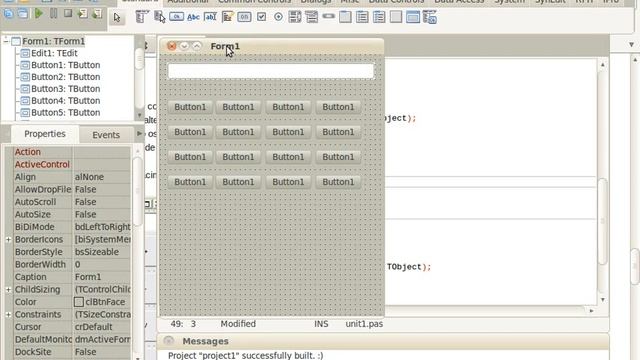The height and width of the screenshot is (360, 640).
Task: Pick the TActionList component icon
Action: tap(430, 17)
